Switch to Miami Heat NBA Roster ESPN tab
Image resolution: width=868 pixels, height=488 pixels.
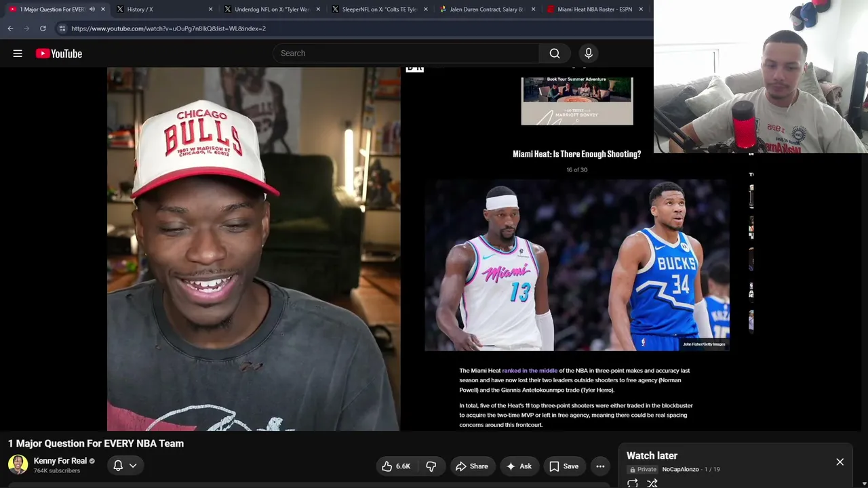pos(594,9)
